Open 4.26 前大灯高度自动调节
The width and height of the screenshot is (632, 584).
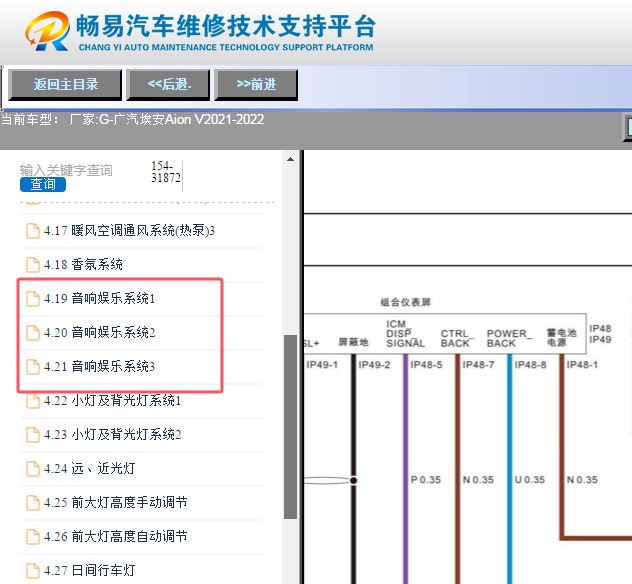point(116,536)
